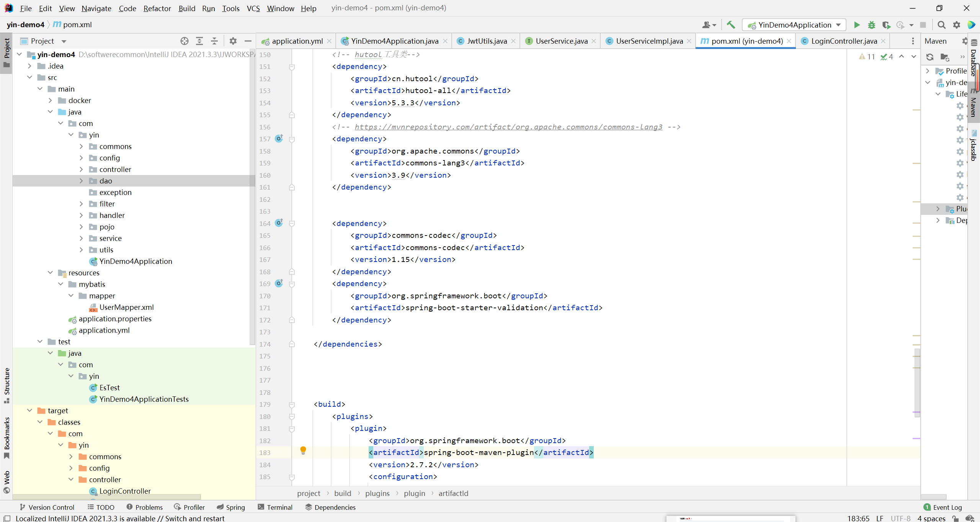The height and width of the screenshot is (522, 980).
Task: Click the Run button in toolbar
Action: click(856, 25)
